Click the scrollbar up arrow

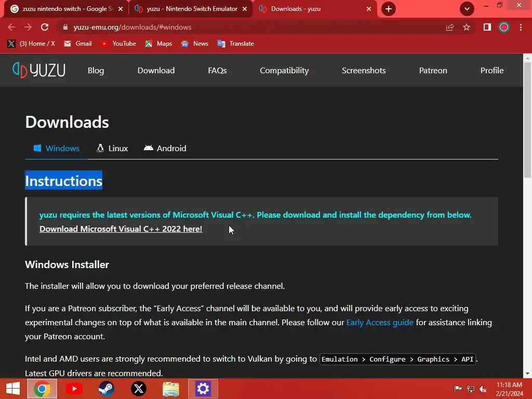[x=527, y=58]
